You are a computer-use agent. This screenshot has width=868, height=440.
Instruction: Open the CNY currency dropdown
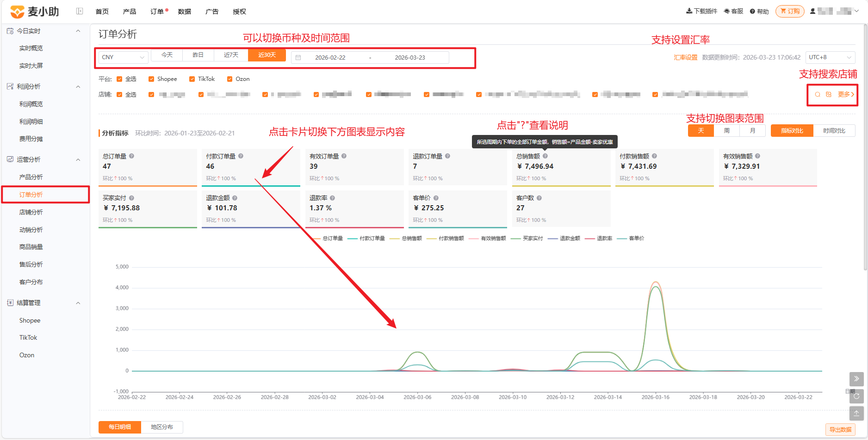point(123,57)
